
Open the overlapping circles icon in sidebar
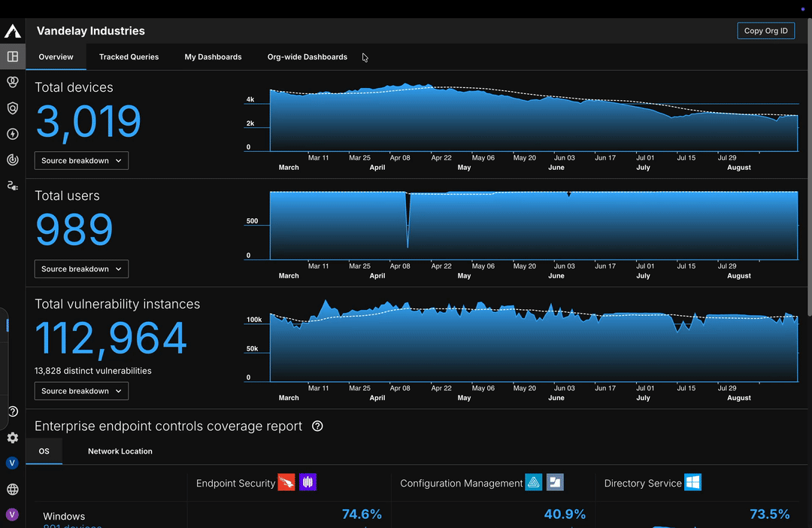[x=13, y=82]
